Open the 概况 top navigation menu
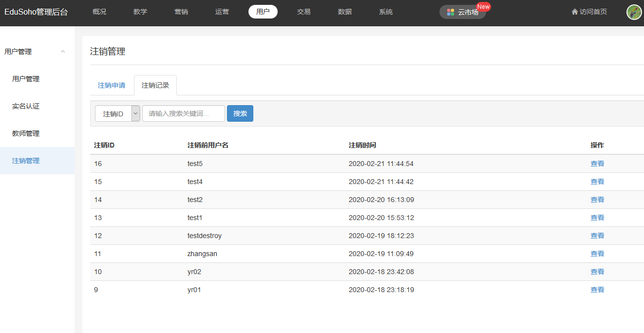The height and width of the screenshot is (333, 644). point(99,12)
